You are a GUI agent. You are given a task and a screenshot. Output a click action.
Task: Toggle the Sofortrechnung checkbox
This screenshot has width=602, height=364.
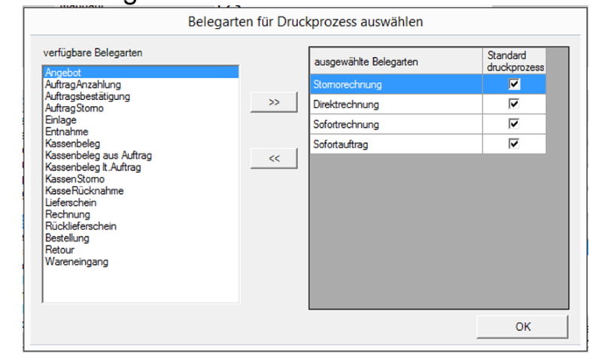pyautogui.click(x=515, y=124)
